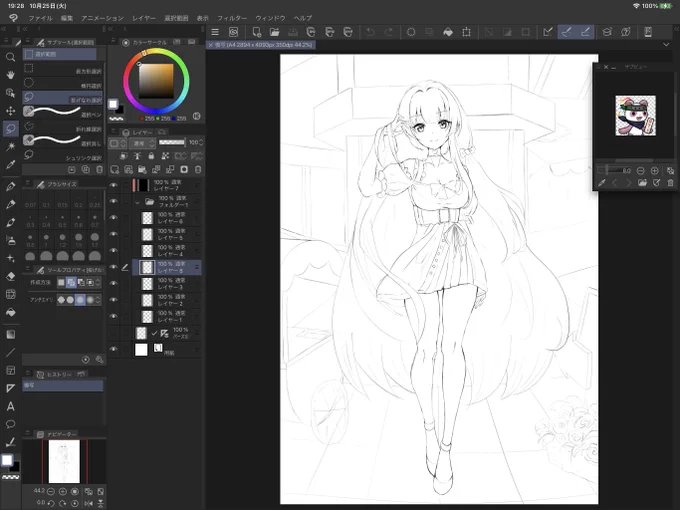
Task: Hide the 用紙 paper layer
Action: coord(114,349)
